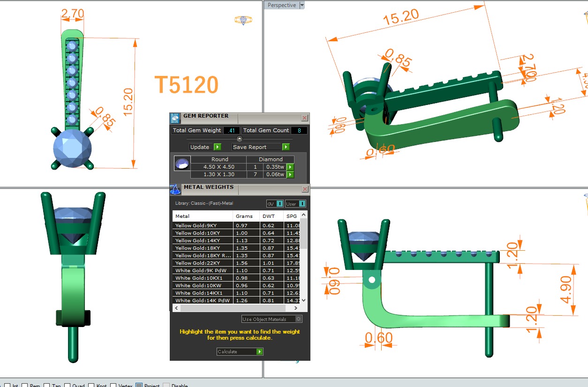Close the Metal Weights panel
Screen dimensions: 588x387
pyautogui.click(x=305, y=189)
